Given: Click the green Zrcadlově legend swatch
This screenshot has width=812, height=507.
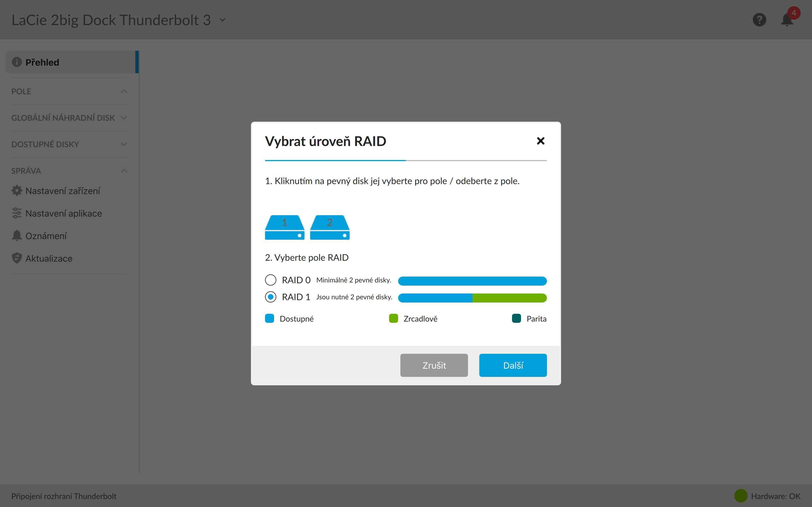Looking at the screenshot, I should 393,318.
